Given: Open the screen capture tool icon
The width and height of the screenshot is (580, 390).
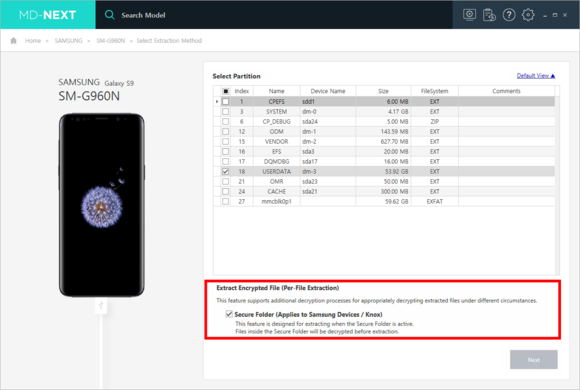Looking at the screenshot, I should tap(469, 15).
